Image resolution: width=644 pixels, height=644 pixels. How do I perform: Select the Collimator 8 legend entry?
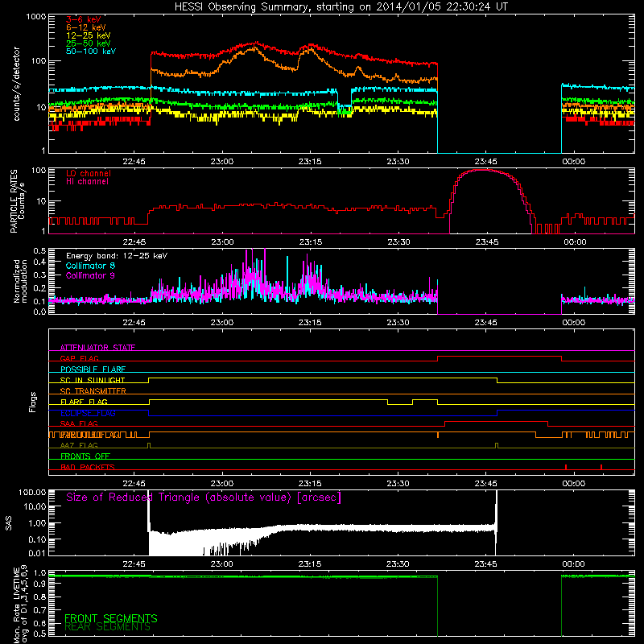tap(90, 266)
